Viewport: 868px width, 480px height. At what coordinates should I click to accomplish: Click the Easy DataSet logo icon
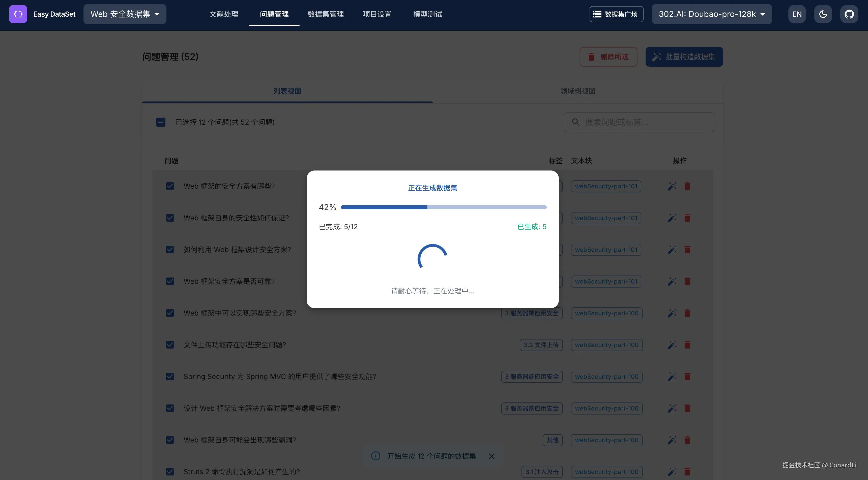point(18,14)
